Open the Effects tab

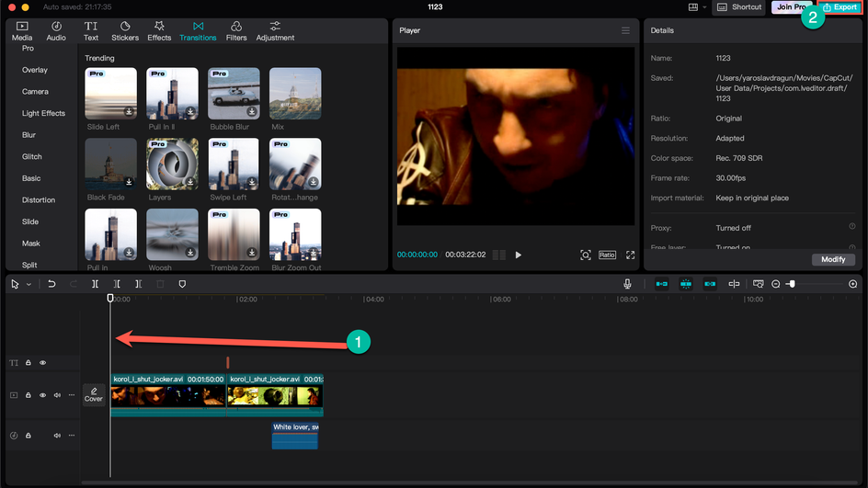(x=159, y=31)
